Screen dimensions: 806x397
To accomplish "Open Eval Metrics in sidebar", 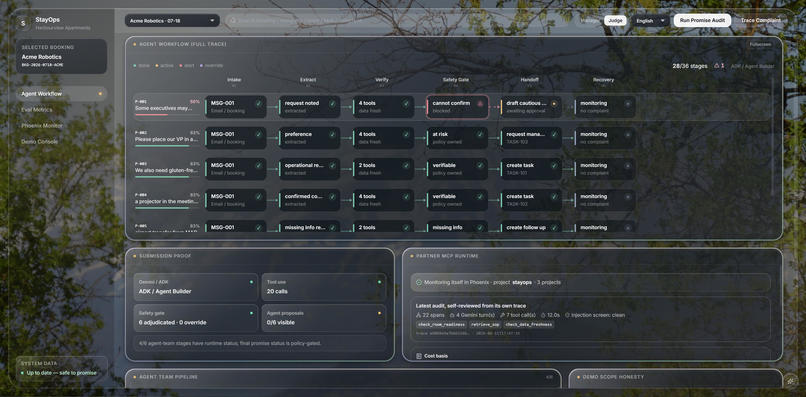I will coord(61,110).
